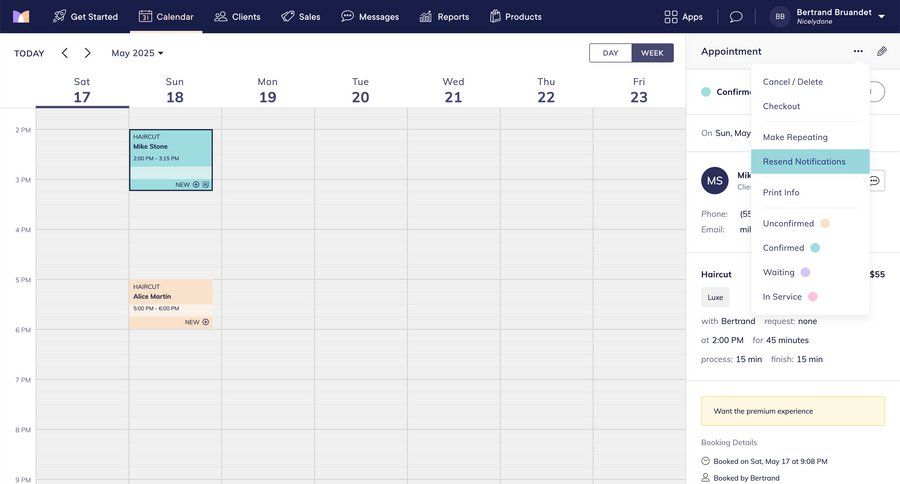Click Booked by Bertrand text
The image size is (900, 484).
coord(746,478)
